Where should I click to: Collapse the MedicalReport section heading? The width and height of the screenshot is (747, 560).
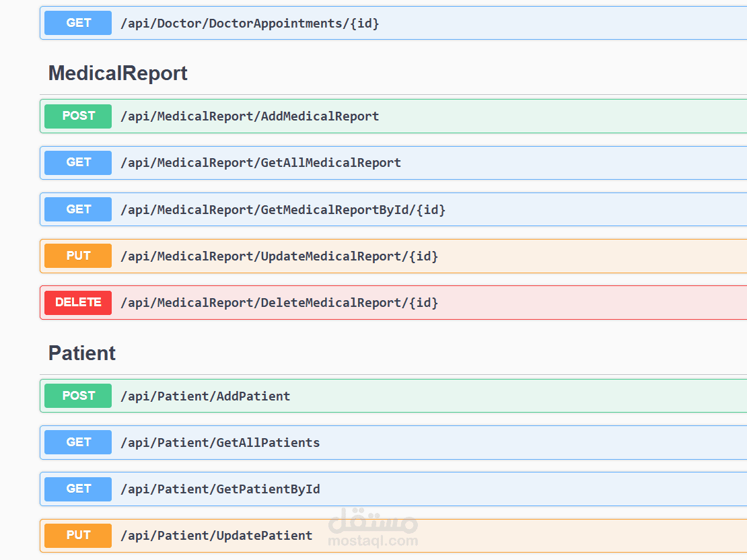(118, 73)
